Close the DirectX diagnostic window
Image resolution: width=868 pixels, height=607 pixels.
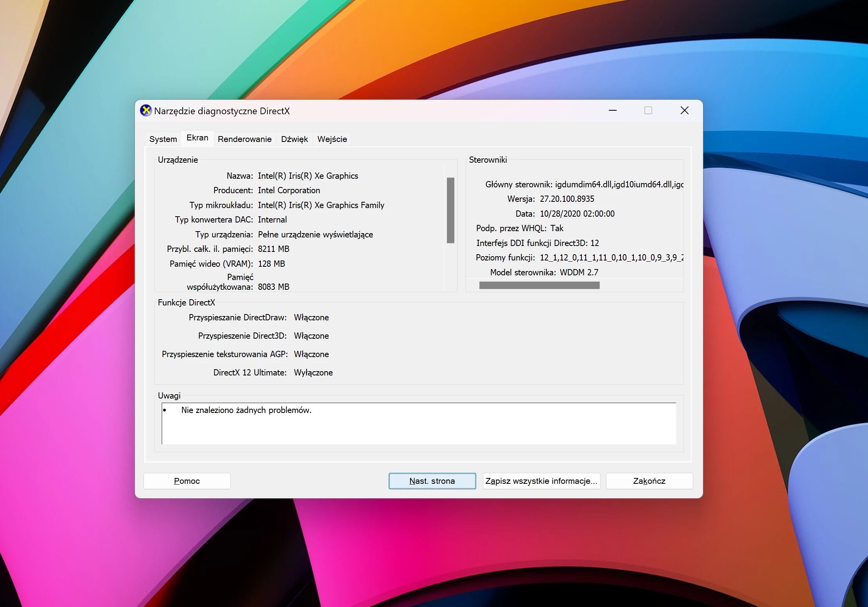pyautogui.click(x=685, y=111)
